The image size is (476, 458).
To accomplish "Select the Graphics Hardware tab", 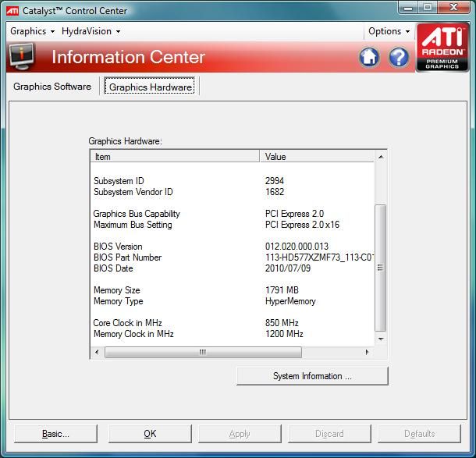I will click(150, 87).
